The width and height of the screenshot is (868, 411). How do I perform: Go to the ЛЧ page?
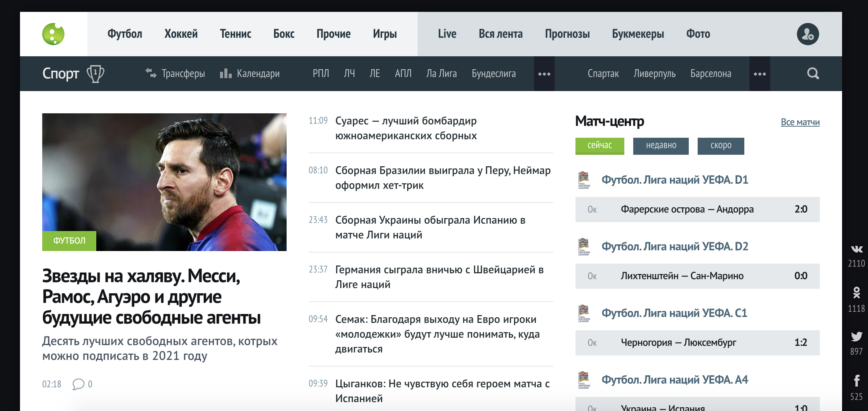[x=349, y=74]
